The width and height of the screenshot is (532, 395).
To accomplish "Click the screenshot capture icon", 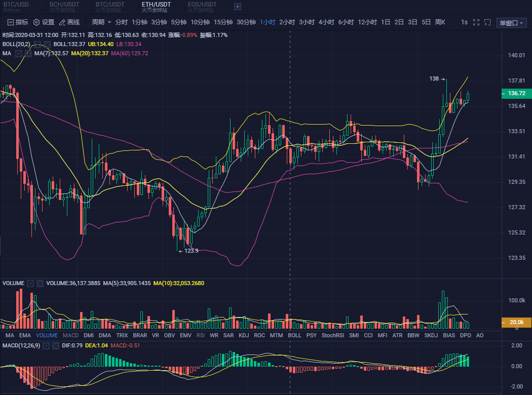I will point(487,22).
